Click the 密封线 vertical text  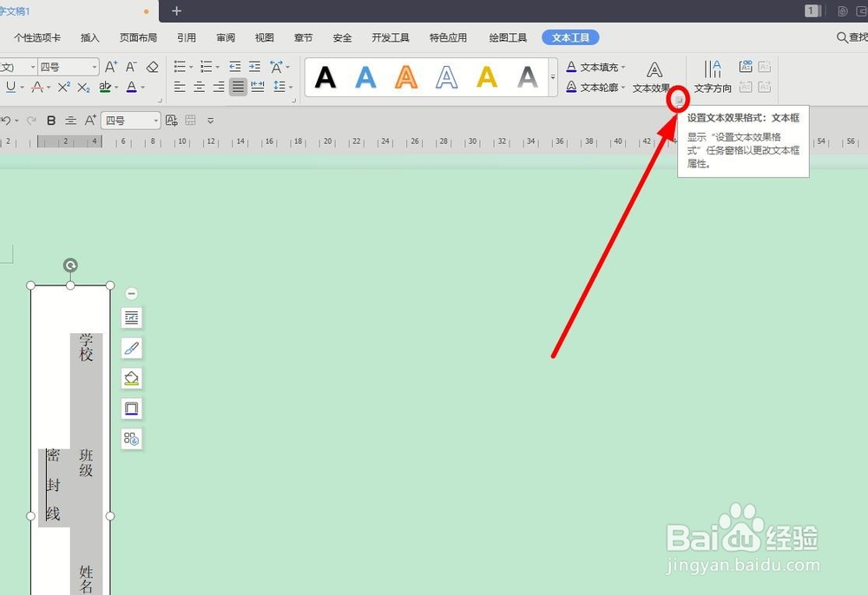click(53, 485)
